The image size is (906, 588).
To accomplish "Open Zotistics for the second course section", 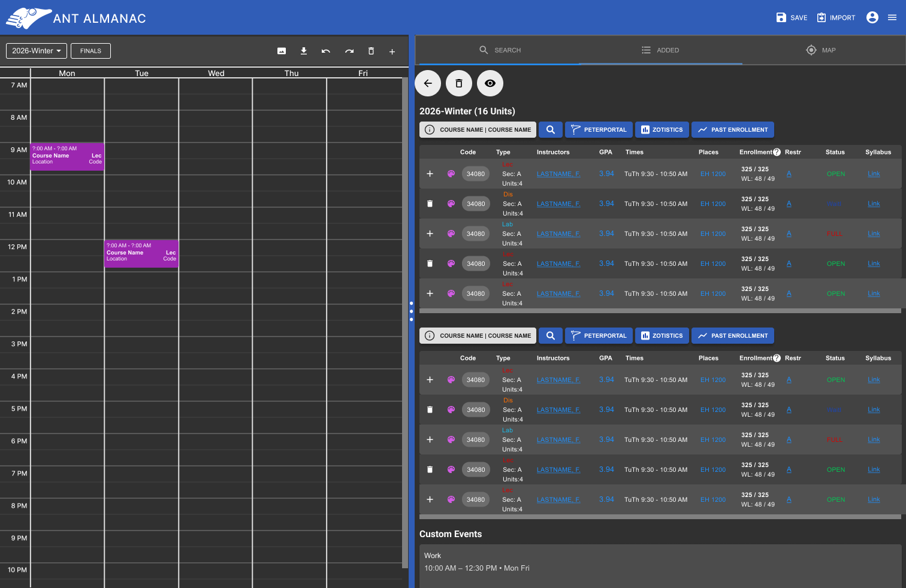I will tap(662, 336).
